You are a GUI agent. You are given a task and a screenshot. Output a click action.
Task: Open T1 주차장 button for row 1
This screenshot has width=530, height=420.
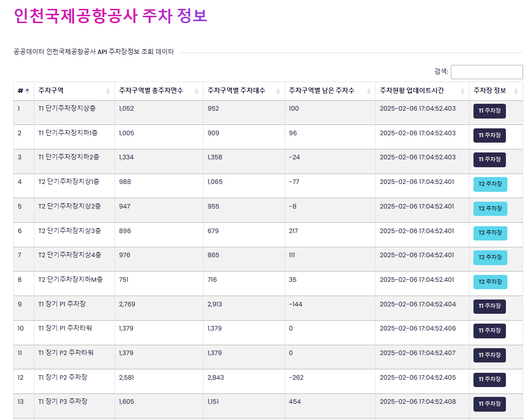490,111
